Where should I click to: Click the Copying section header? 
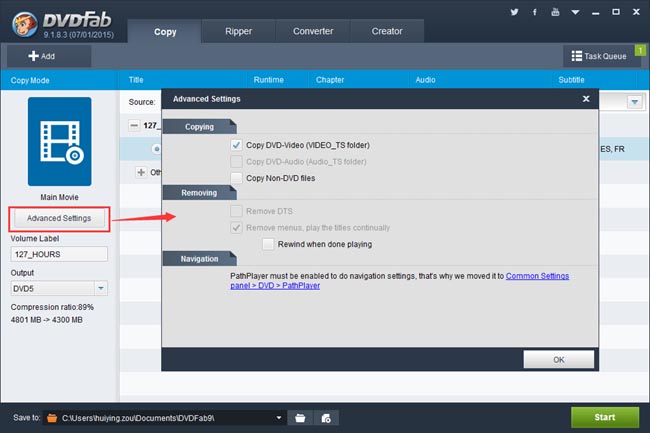199,127
